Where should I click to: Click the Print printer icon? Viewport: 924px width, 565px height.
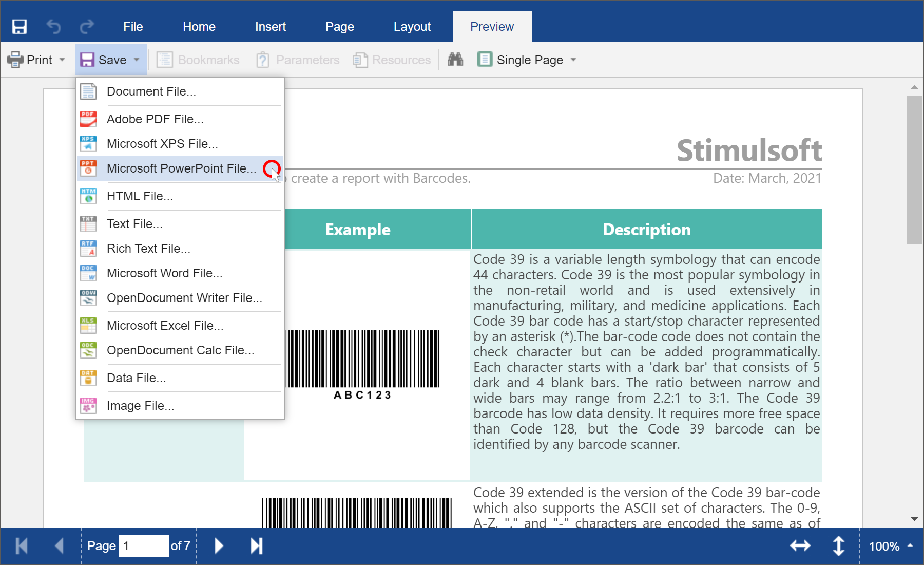point(15,60)
